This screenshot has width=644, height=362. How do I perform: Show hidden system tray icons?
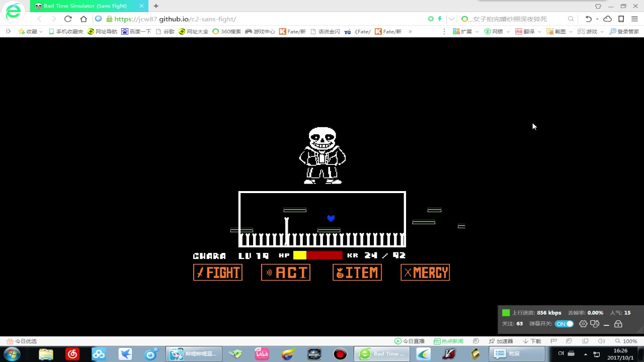(585, 354)
